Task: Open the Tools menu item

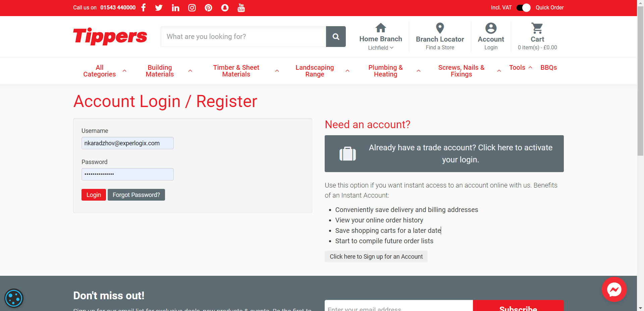Action: tap(517, 67)
